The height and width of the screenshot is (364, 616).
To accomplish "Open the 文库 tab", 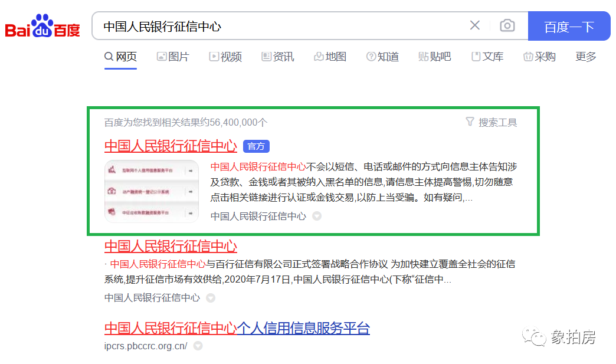I will pyautogui.click(x=487, y=57).
